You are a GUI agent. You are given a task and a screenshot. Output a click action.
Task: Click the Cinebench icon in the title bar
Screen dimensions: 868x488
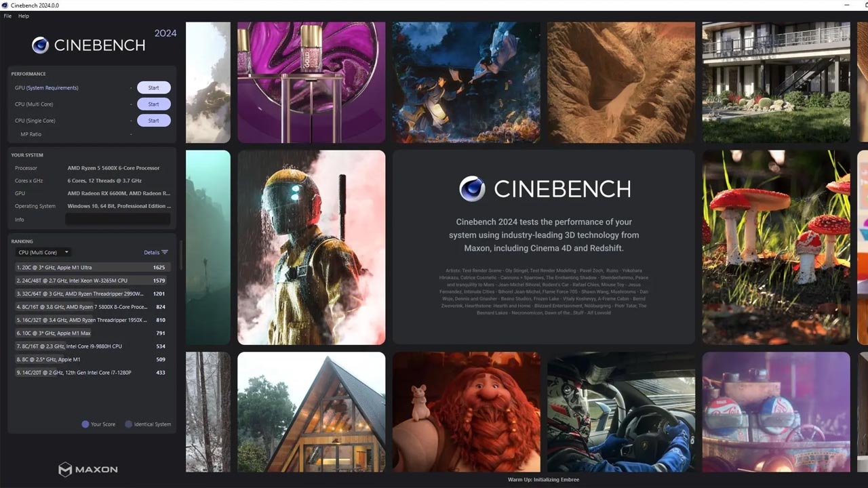coord(5,5)
